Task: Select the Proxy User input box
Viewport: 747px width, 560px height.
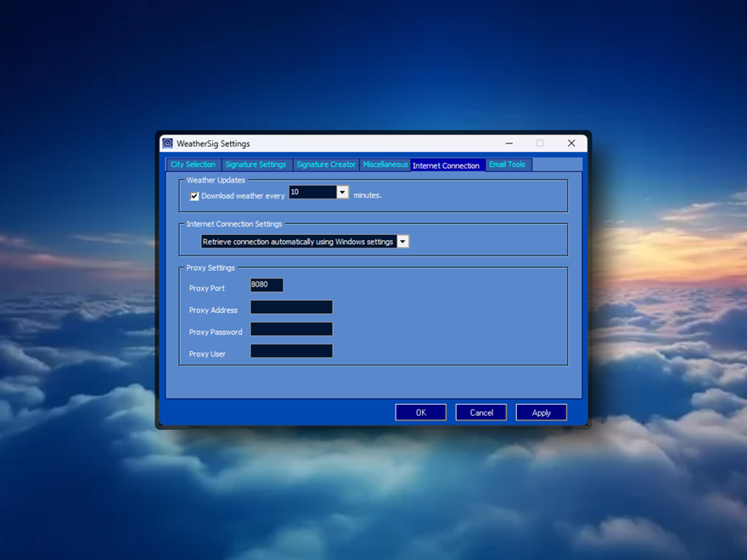Action: click(x=291, y=351)
